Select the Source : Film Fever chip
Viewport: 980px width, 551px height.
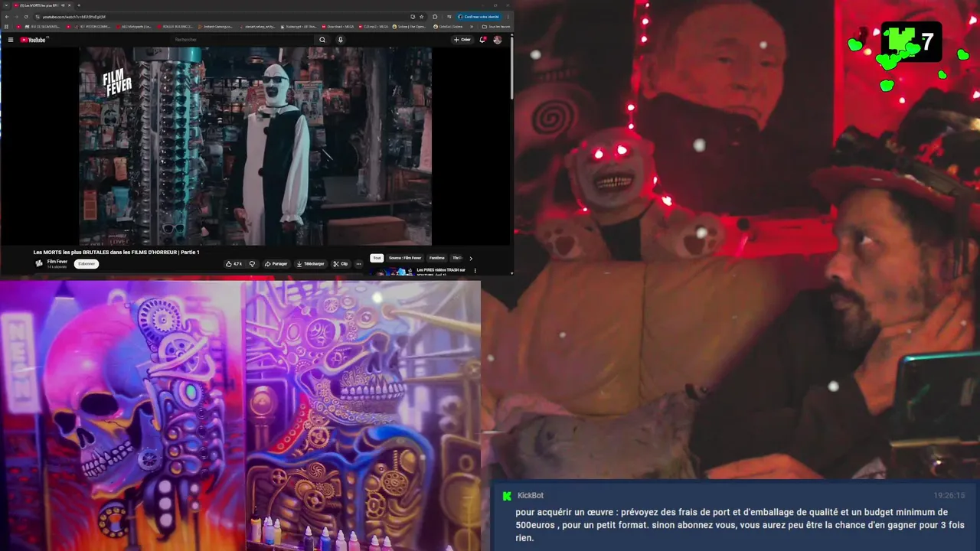pos(405,258)
